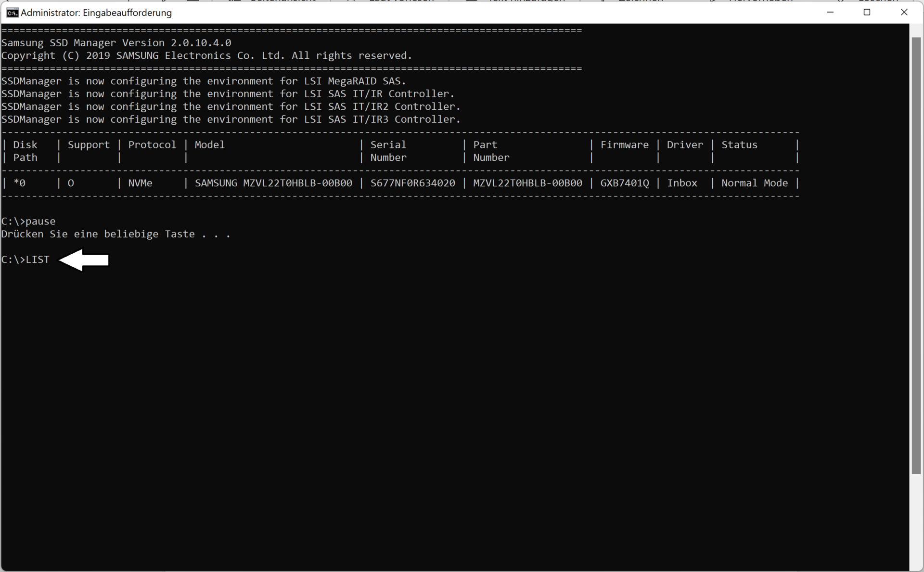924x572 pixels.
Task: Click the part number 'MZVL22T0HBLB-00B00' cell
Action: [527, 183]
